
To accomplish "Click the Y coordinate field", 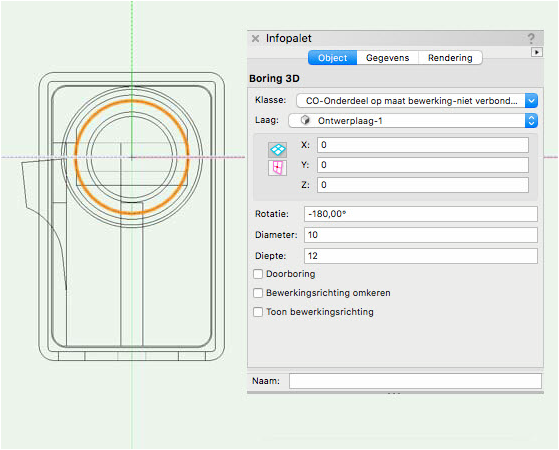I will pyautogui.click(x=423, y=165).
